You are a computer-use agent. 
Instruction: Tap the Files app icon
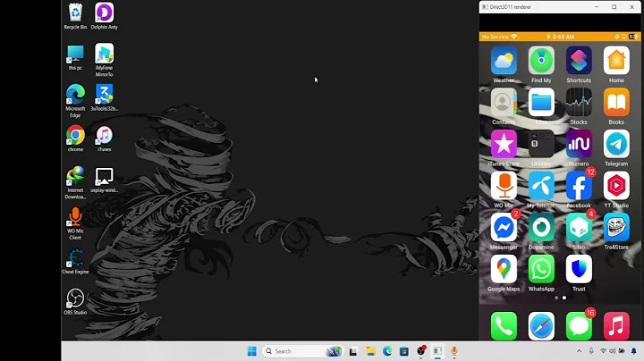(x=541, y=102)
